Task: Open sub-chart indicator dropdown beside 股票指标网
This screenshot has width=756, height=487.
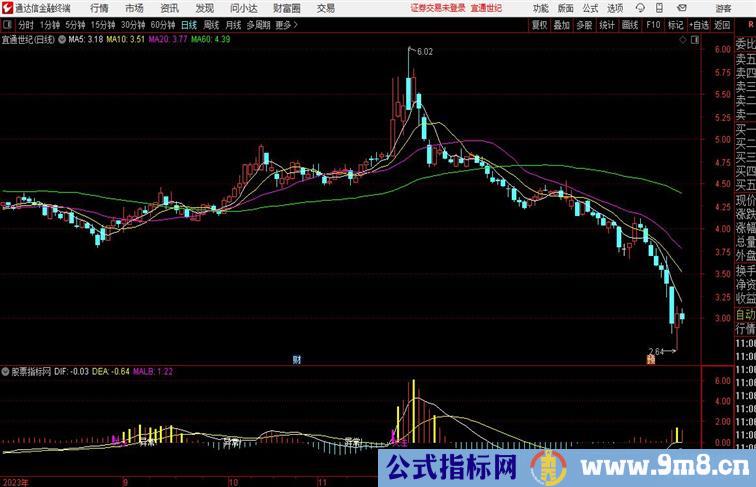Action: tap(5, 370)
